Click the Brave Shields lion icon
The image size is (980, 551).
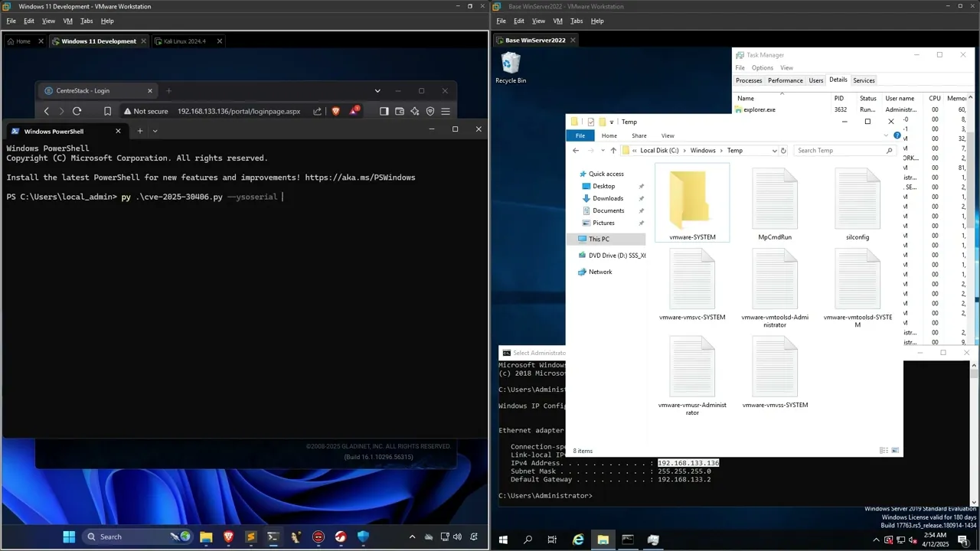coord(335,111)
